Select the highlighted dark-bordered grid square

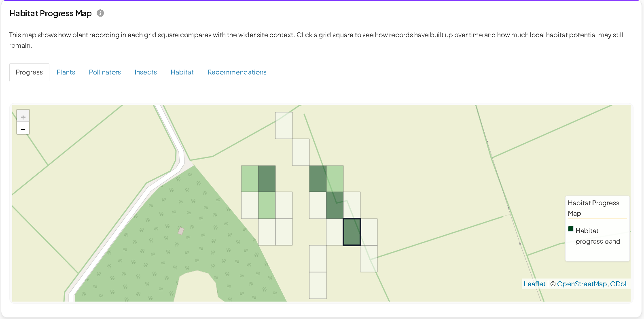352,232
